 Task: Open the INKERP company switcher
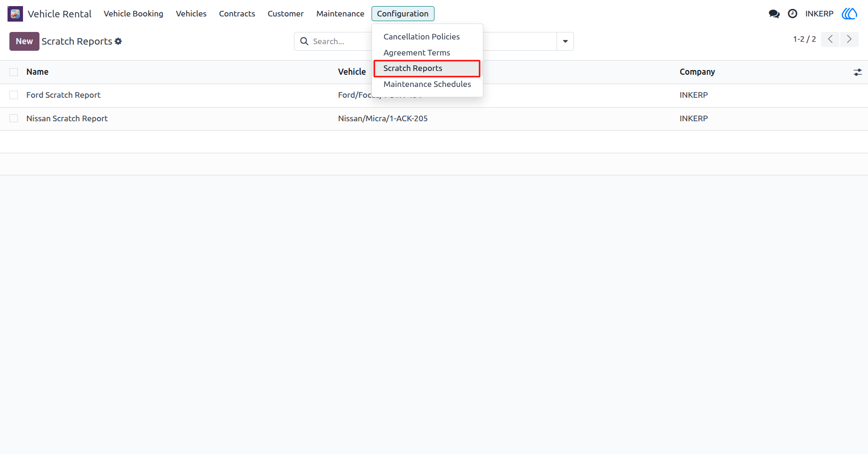[x=819, y=14]
